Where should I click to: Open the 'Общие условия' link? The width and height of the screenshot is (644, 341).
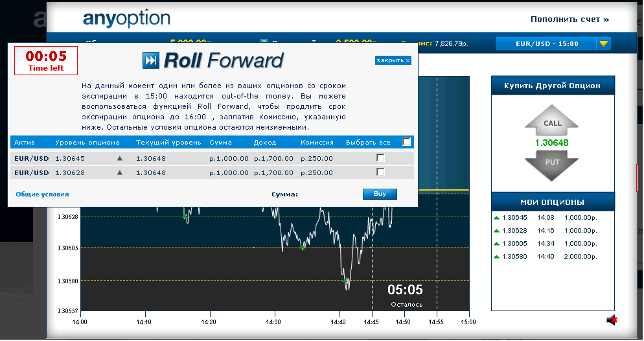pos(42,194)
